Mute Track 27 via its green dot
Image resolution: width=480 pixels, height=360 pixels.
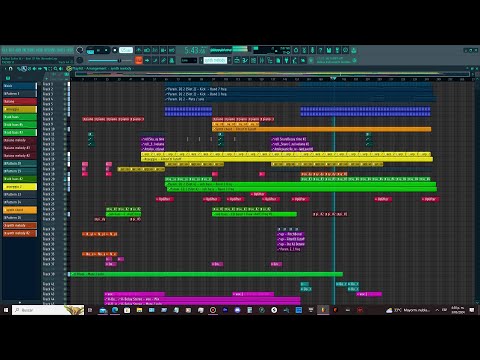pos(65,214)
